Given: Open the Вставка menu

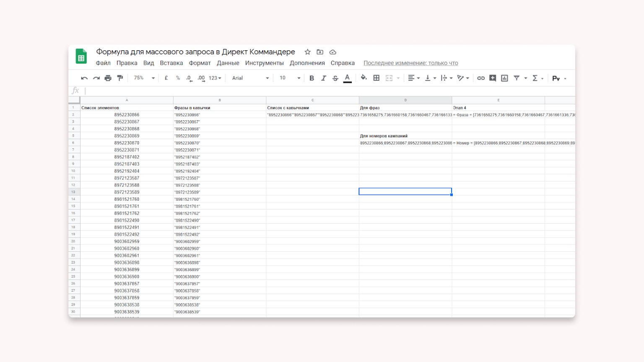Looking at the screenshot, I should tap(171, 63).
